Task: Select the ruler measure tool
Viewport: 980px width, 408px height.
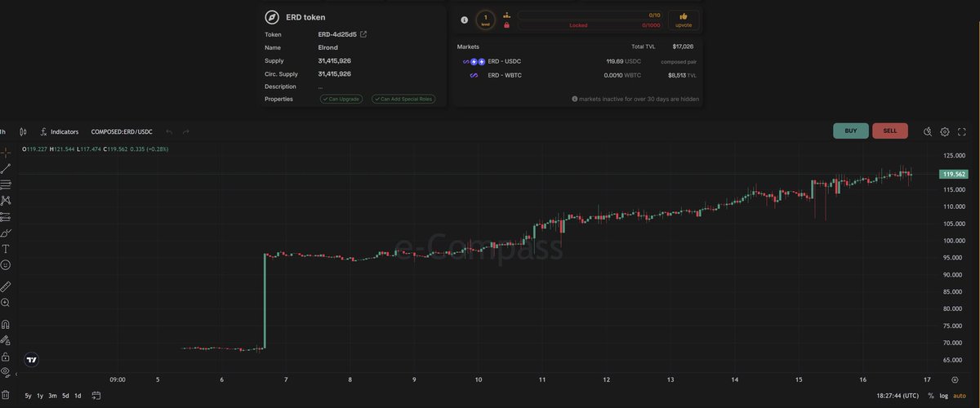Action: [x=5, y=286]
